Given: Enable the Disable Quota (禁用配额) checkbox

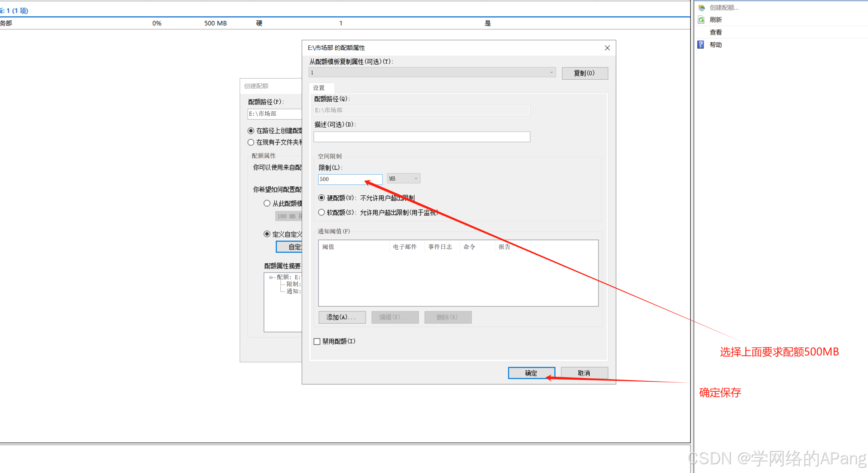Looking at the screenshot, I should point(317,341).
